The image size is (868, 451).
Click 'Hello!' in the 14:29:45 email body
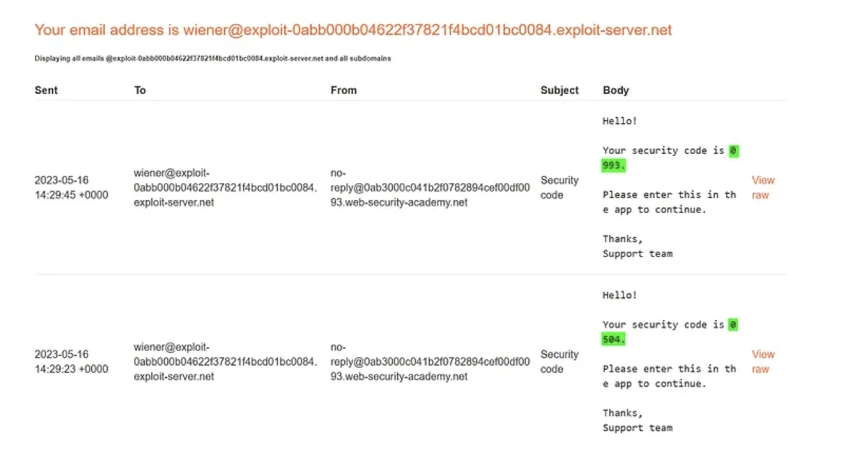click(620, 121)
